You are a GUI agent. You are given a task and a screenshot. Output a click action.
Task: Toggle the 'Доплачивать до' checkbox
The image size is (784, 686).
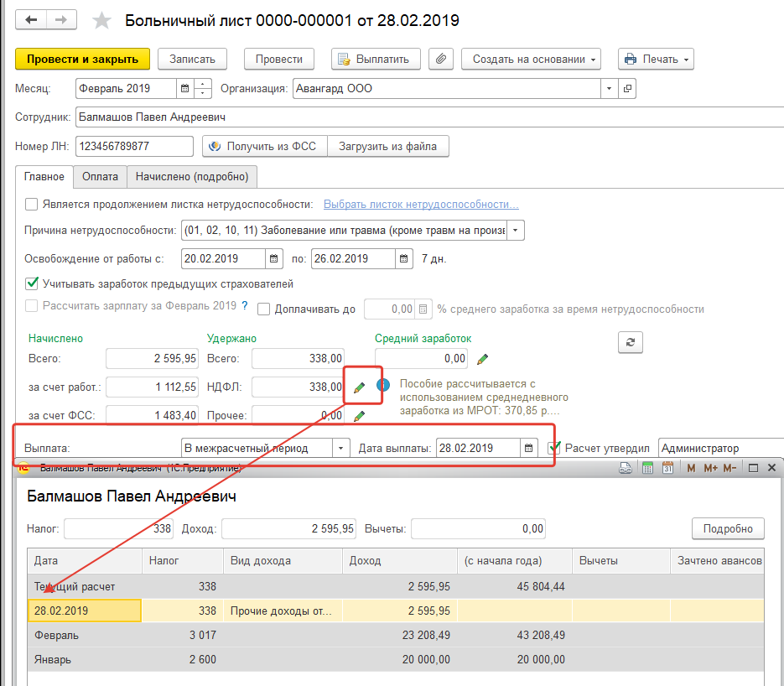tap(264, 309)
